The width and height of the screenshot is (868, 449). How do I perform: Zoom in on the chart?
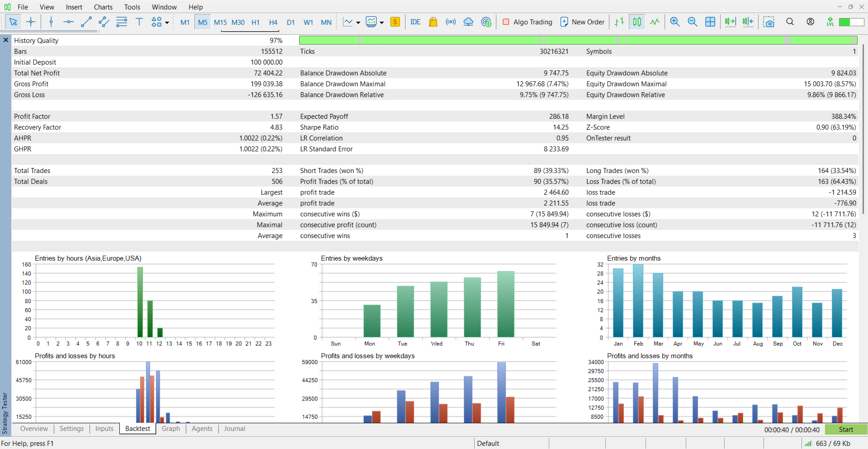675,22
